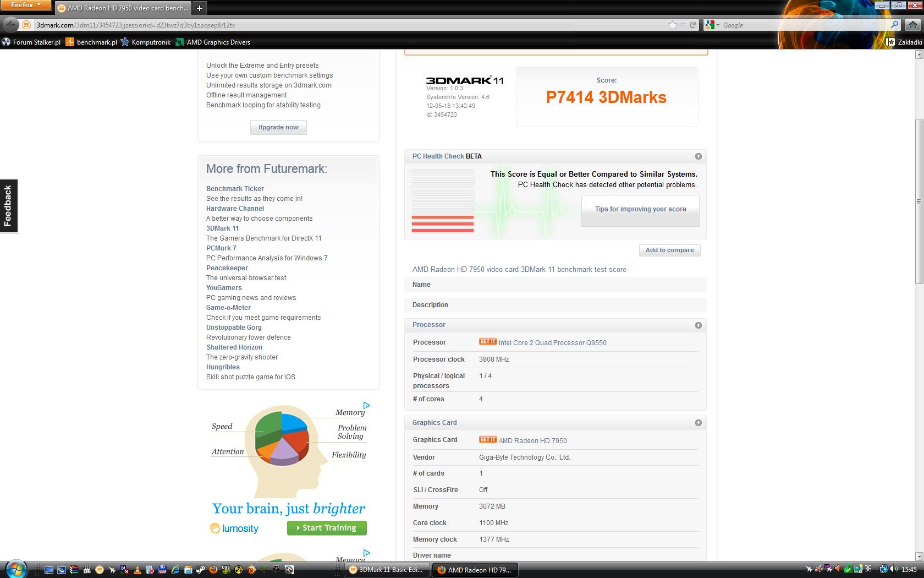Open the search engine selector dropdown
The height and width of the screenshot is (578, 924).
[x=712, y=25]
